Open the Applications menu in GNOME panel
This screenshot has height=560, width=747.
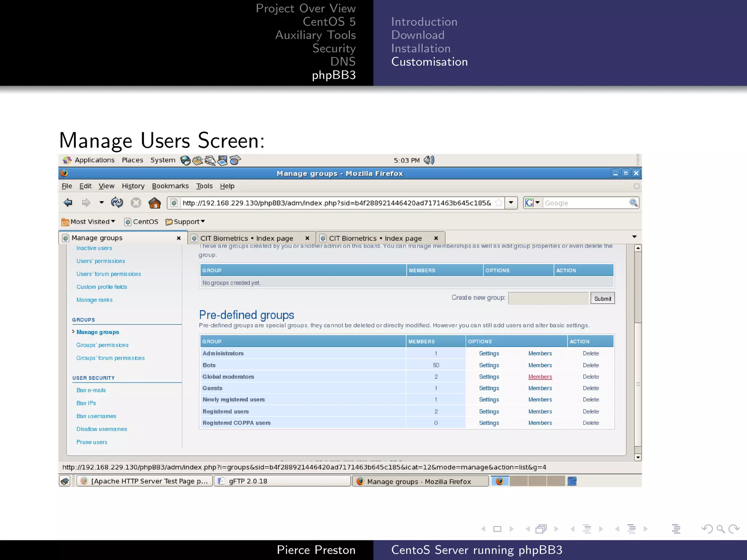coord(89,160)
